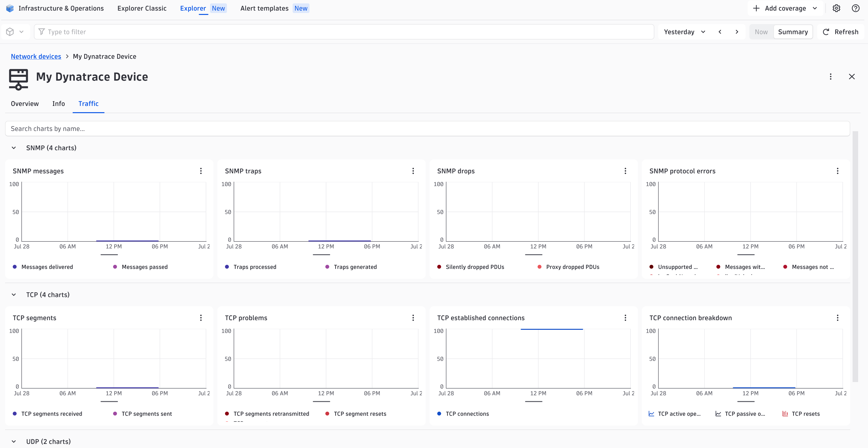Toggle TCP segments received legend series
This screenshot has height=448, width=868.
[x=47, y=414]
